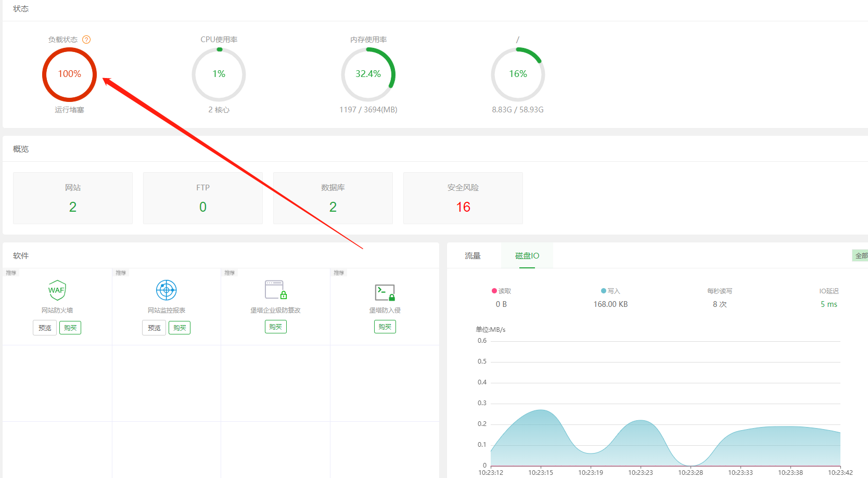The width and height of the screenshot is (868, 478).
Task: Click the 1197 / 3694(MB) memory text
Action: (x=368, y=110)
